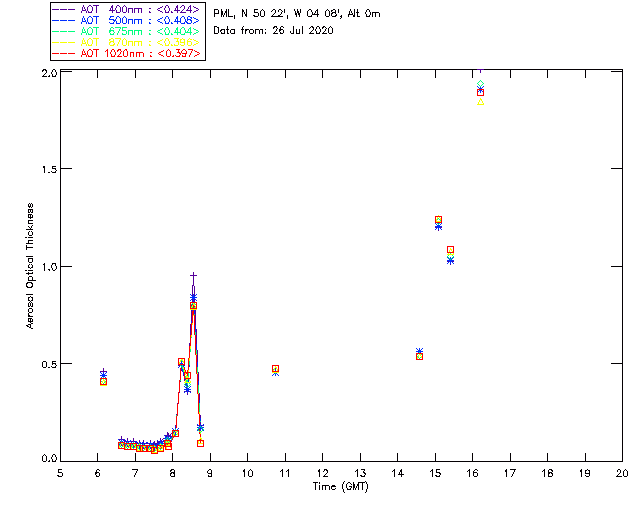Click the red square marker near 16.2 GMT
Screen dimensions: 640x512
(x=480, y=92)
